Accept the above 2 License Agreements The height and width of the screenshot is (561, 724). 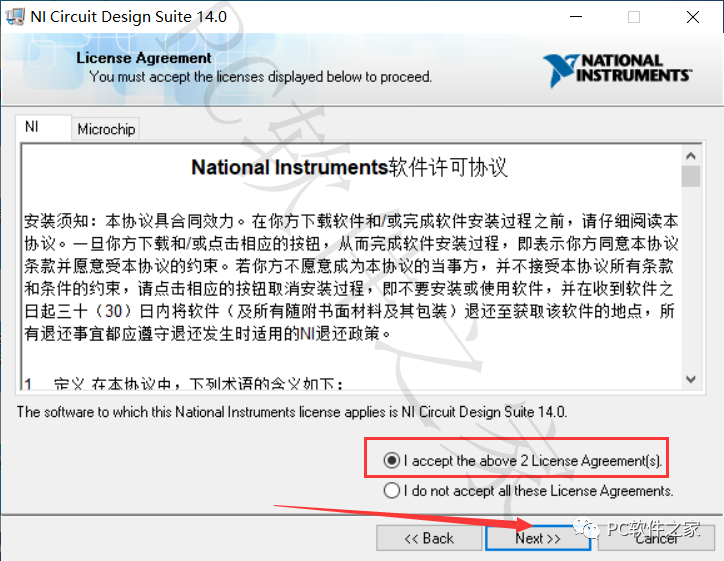pyautogui.click(x=523, y=461)
